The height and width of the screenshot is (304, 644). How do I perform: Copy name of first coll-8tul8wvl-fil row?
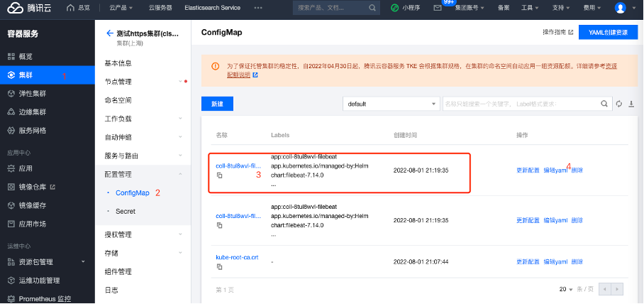click(x=220, y=175)
